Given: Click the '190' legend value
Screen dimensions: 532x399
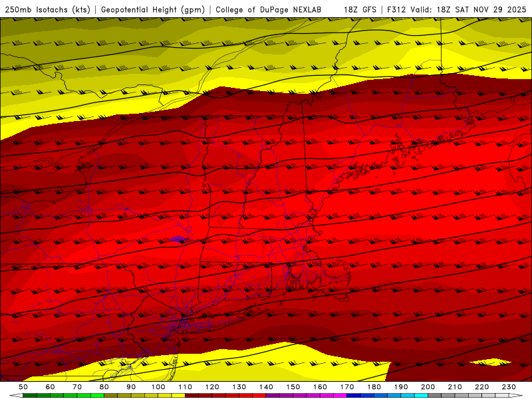Looking at the screenshot, I should pos(401,387).
